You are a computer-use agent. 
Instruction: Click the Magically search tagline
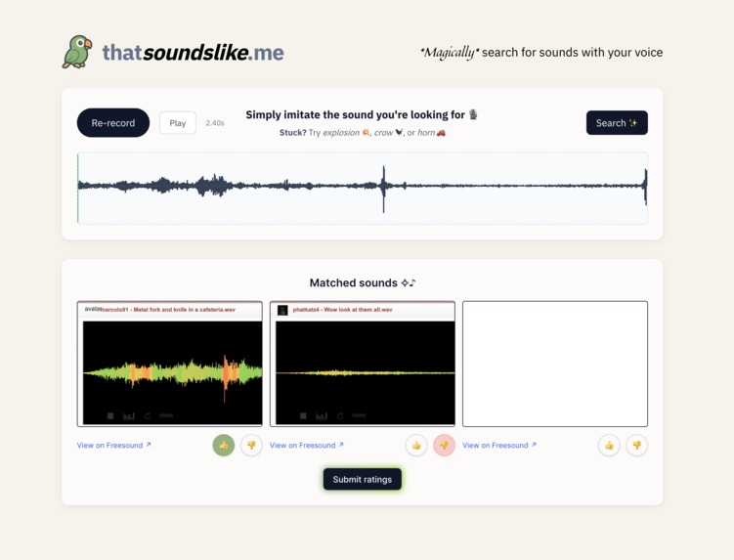(x=541, y=53)
